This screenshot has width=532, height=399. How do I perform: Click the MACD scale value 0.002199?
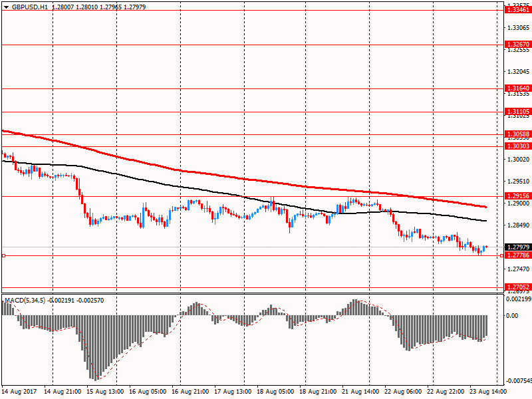pyautogui.click(x=519, y=299)
